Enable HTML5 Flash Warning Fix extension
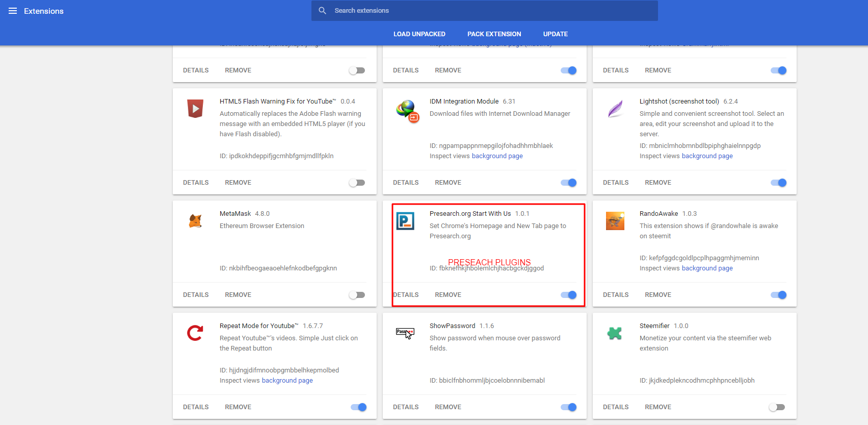This screenshot has height=425, width=868. click(x=357, y=183)
